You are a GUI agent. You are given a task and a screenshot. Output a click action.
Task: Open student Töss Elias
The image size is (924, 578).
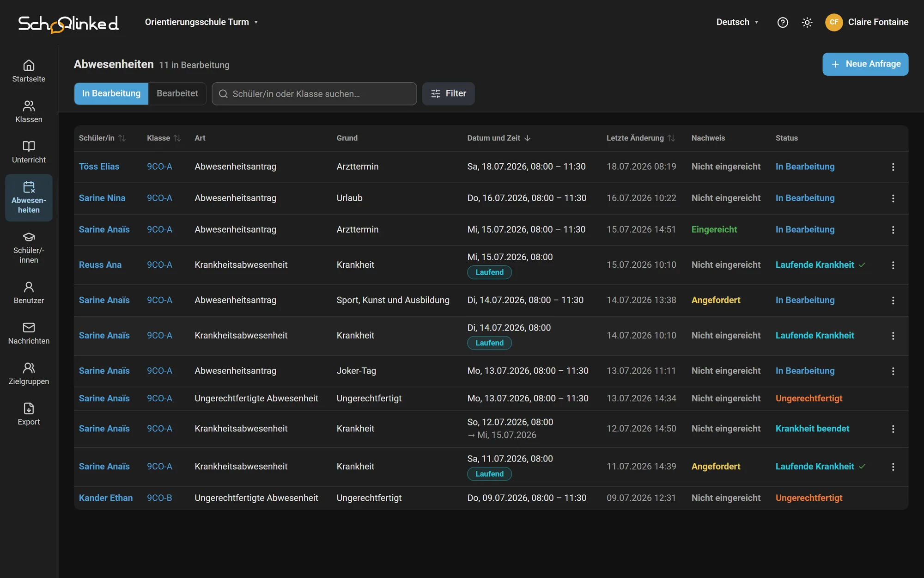coord(99,166)
